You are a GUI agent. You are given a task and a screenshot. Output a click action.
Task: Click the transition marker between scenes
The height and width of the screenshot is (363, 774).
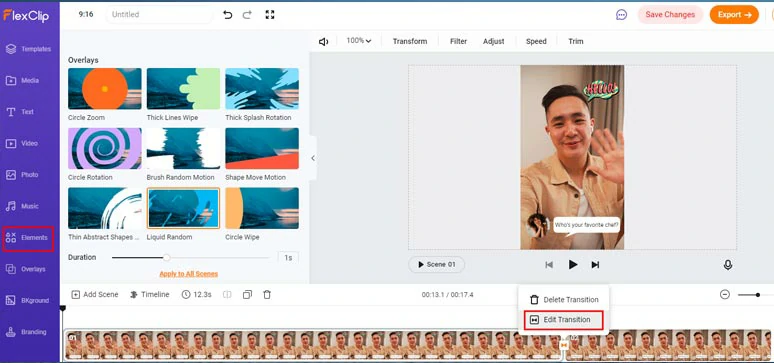click(564, 345)
